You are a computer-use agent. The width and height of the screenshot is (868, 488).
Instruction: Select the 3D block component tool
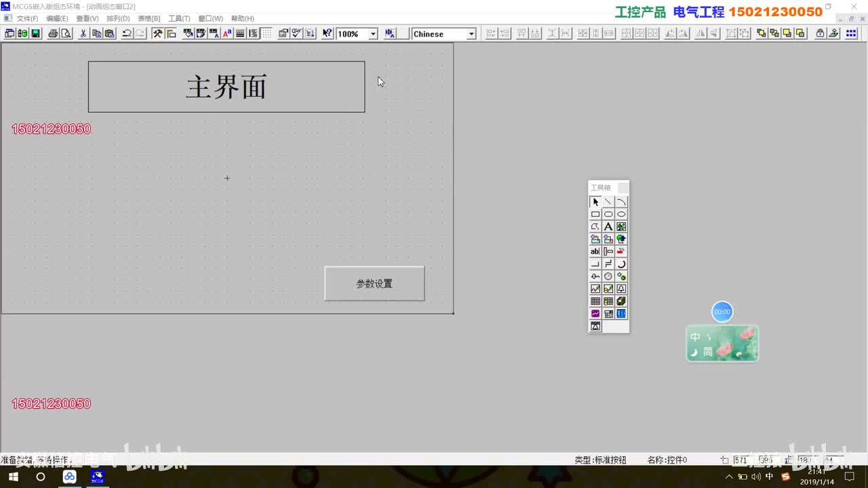point(621,301)
